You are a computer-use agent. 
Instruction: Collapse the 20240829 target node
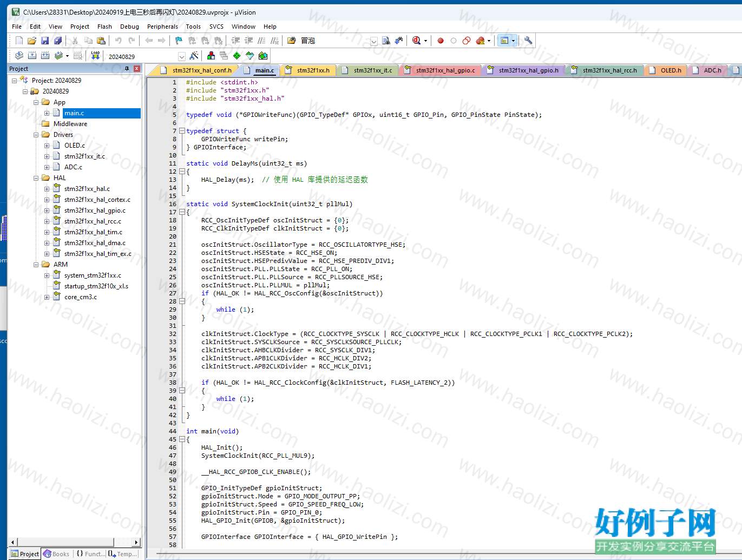tap(25, 91)
